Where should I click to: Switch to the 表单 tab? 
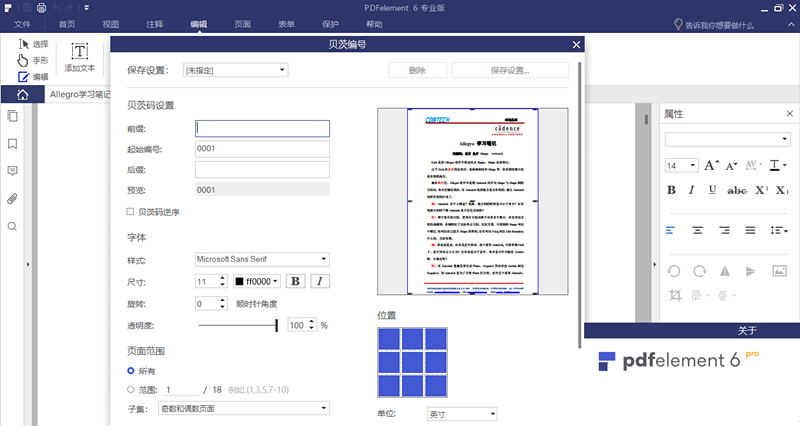click(286, 24)
